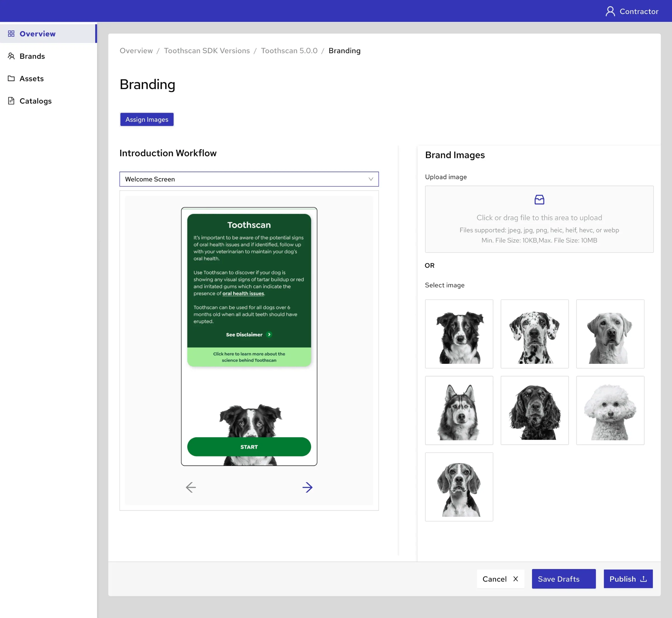Click the Assign Images button

click(x=147, y=120)
